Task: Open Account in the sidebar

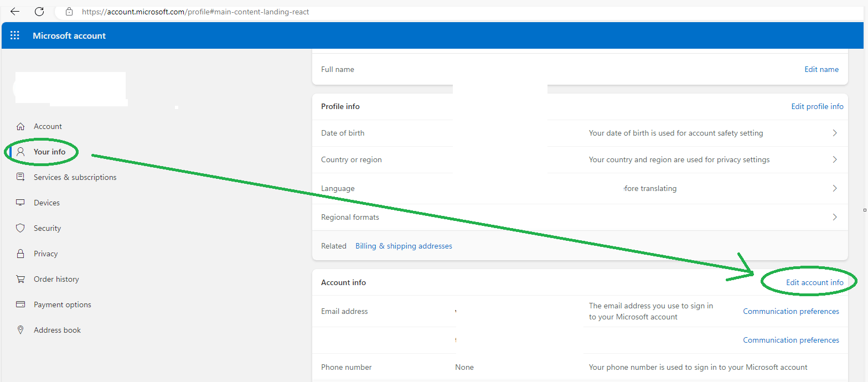Action: pyautogui.click(x=48, y=126)
